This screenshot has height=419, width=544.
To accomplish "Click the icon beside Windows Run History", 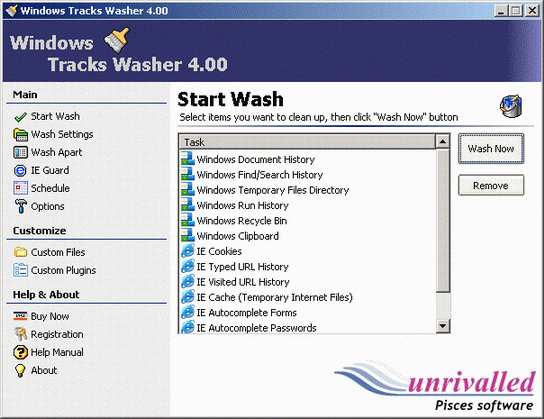I will tap(188, 205).
